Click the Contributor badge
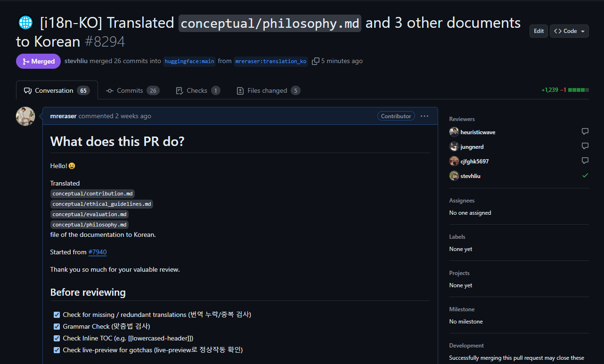 point(396,116)
